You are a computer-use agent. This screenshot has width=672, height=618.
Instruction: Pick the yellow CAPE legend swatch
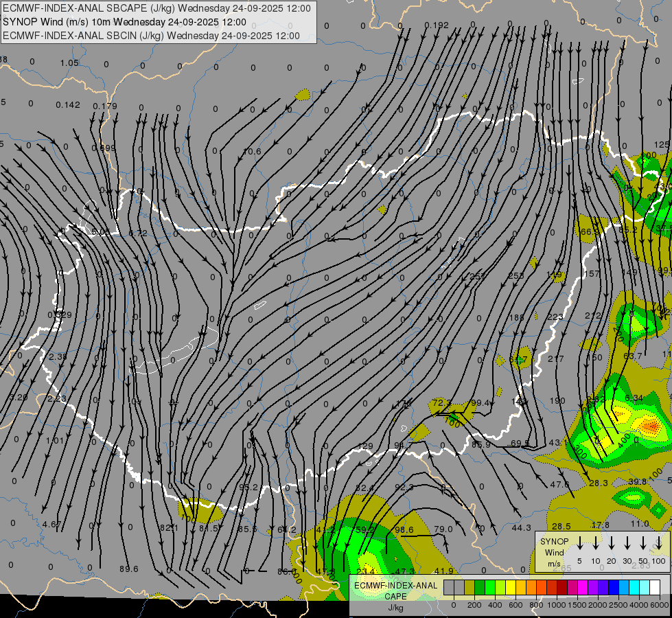click(x=511, y=588)
